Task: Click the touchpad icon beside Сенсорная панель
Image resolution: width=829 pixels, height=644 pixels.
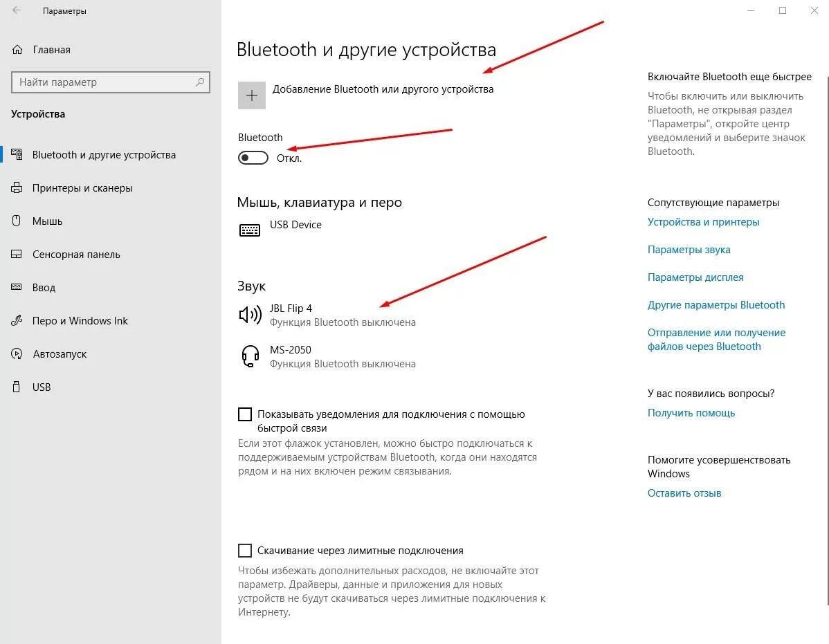Action: (17, 254)
